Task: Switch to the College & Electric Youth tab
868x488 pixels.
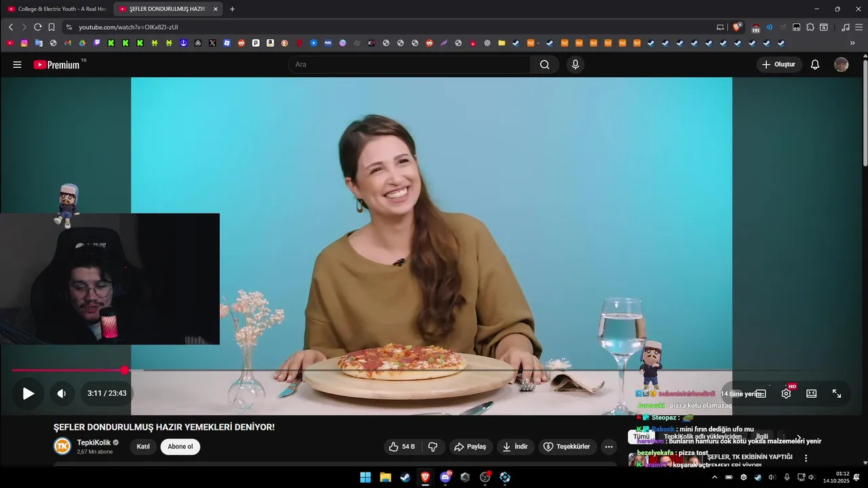Action: 57,9
